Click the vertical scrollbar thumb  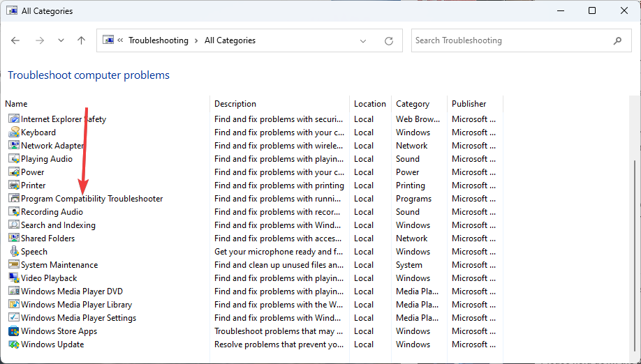[x=635, y=255]
